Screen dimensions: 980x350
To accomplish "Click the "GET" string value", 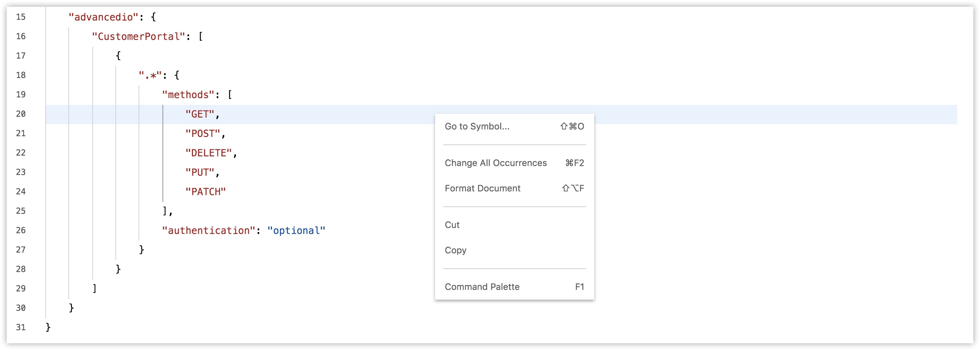I will (x=200, y=114).
